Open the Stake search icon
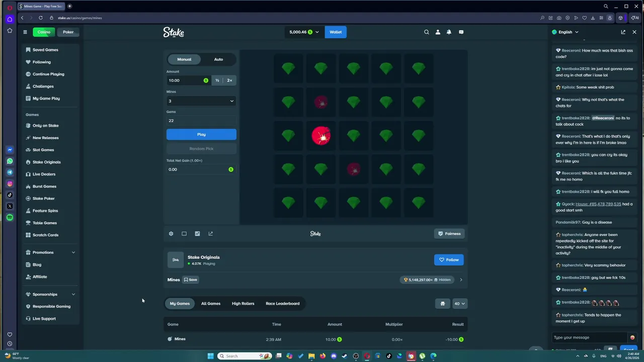Viewport: 644px width, 362px height. click(427, 32)
